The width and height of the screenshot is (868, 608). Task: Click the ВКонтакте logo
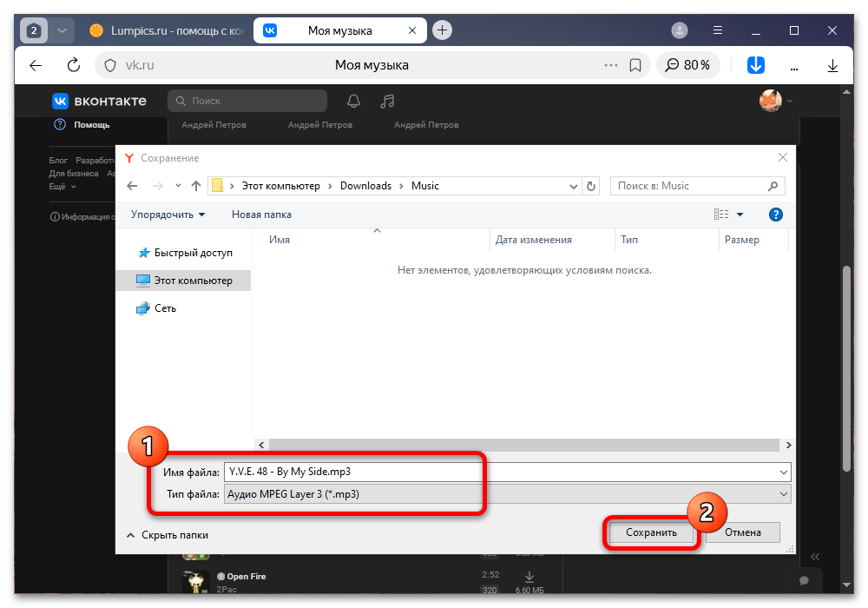pyautogui.click(x=100, y=101)
